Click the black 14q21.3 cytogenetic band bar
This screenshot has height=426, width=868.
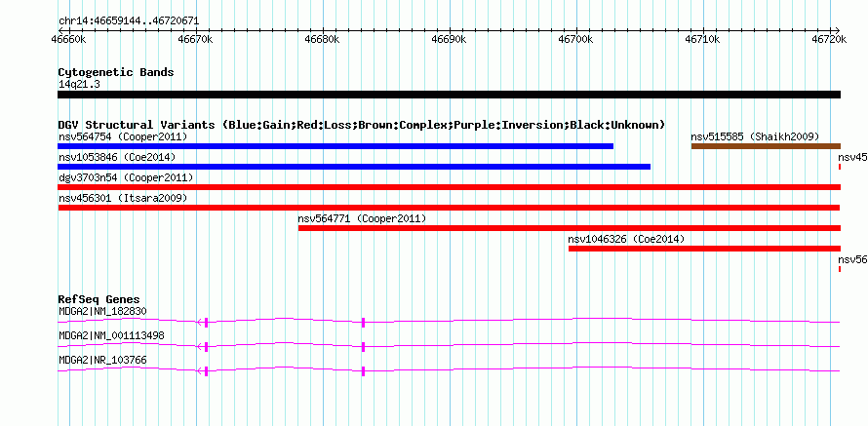click(449, 95)
